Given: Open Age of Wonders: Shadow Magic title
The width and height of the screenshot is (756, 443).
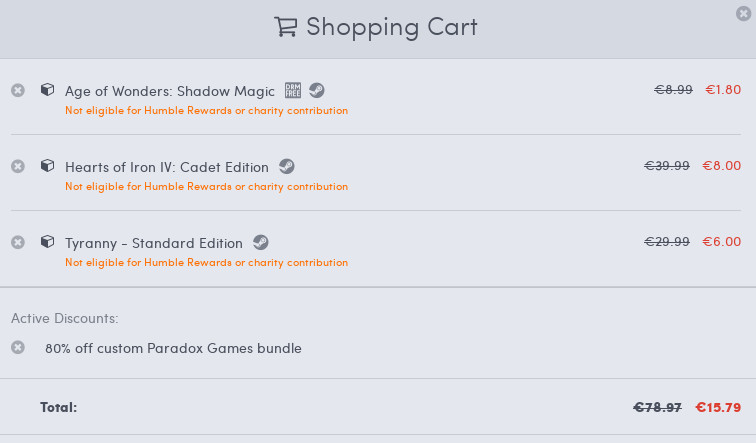Looking at the screenshot, I should (169, 91).
